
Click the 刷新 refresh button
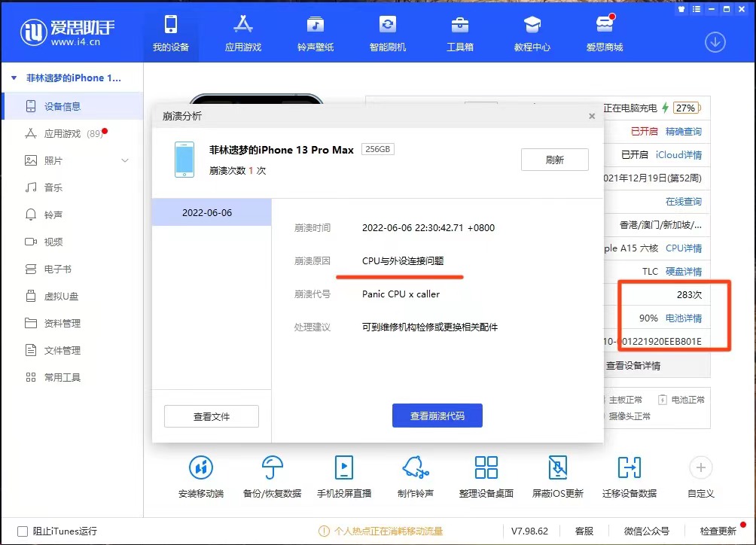pos(554,160)
